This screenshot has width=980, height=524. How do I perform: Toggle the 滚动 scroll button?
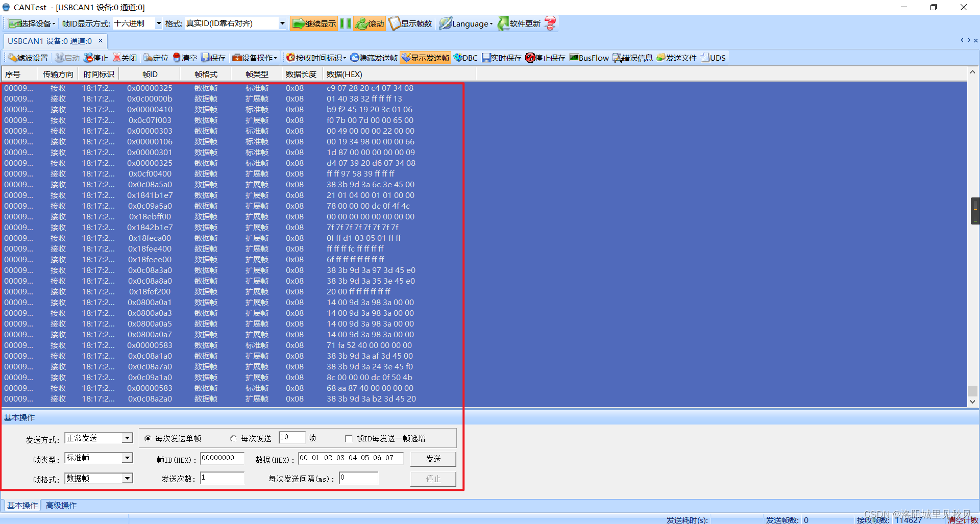click(x=370, y=23)
